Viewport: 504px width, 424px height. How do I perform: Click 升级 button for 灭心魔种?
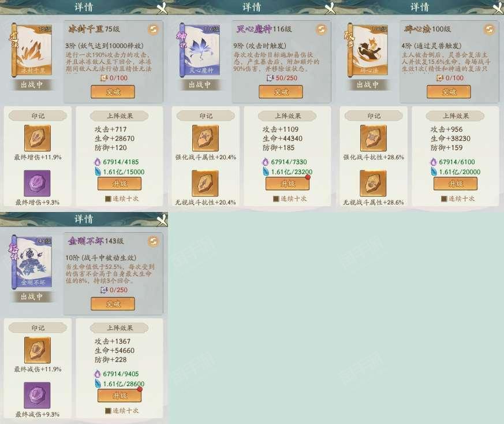(x=288, y=184)
